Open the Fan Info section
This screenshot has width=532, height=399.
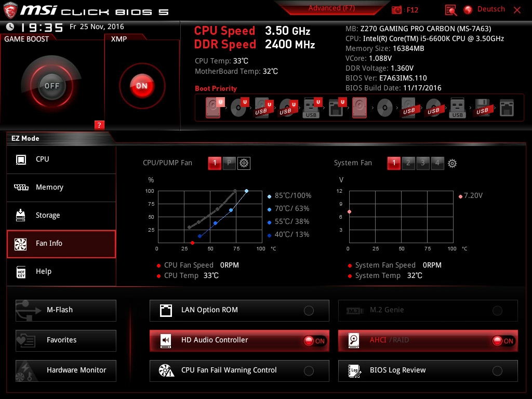[x=61, y=244]
